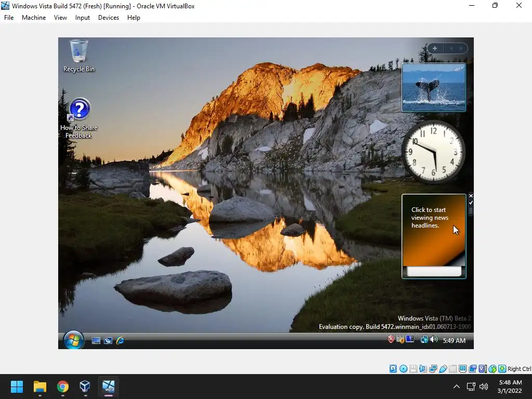Click VirtualBox display indicator icon

[462, 369]
